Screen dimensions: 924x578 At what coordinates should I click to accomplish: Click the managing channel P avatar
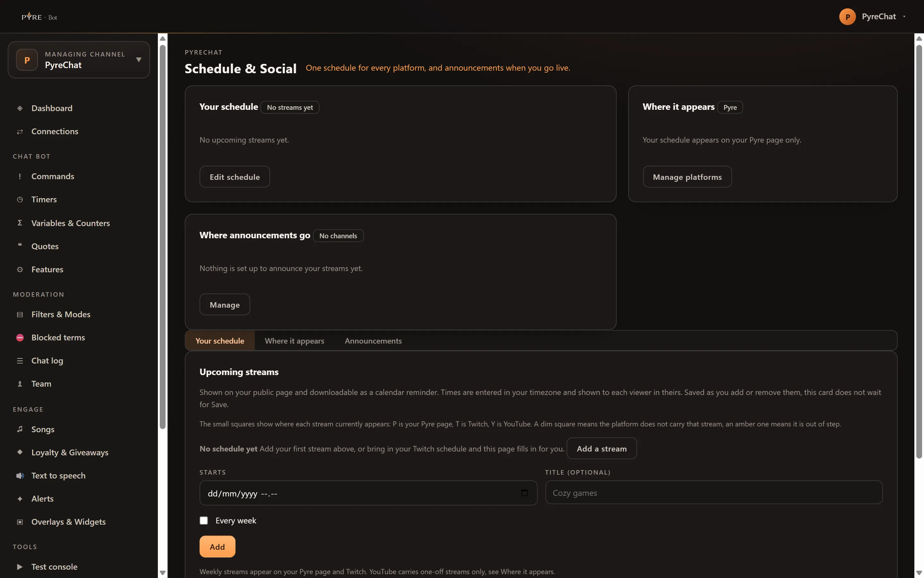pyautogui.click(x=27, y=60)
